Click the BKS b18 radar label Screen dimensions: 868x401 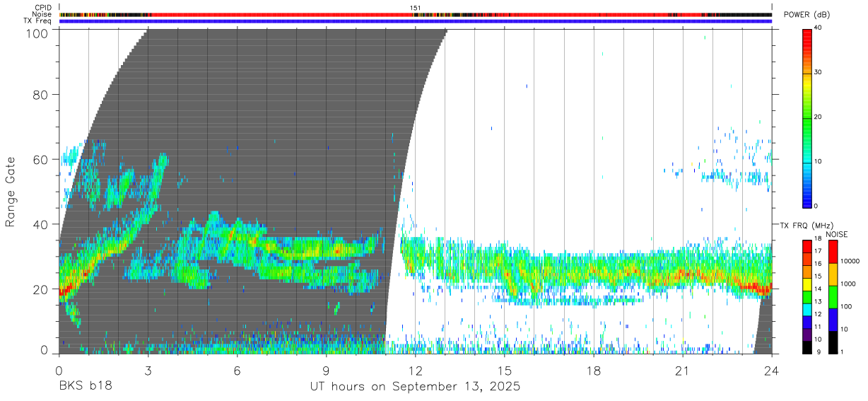point(86,387)
